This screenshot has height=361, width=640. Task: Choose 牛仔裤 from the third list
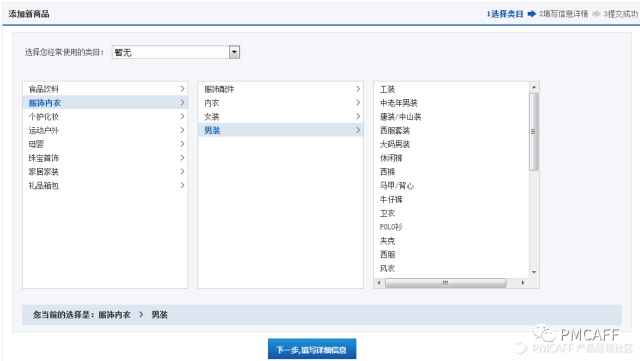pyautogui.click(x=391, y=199)
